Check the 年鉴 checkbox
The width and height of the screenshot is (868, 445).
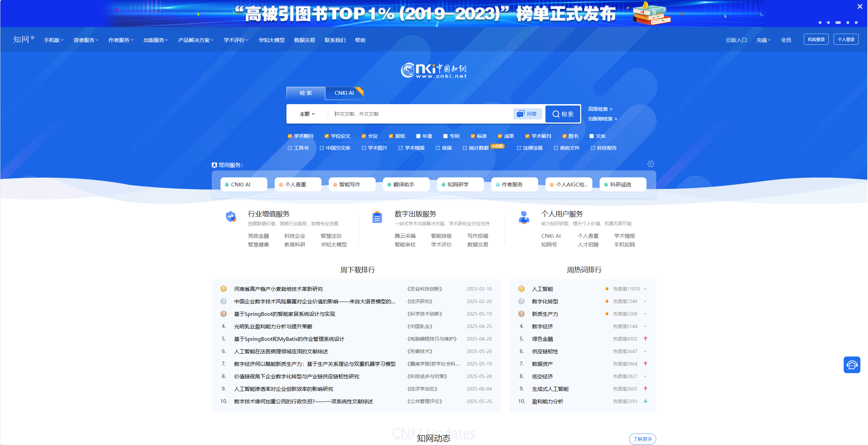tap(418, 136)
